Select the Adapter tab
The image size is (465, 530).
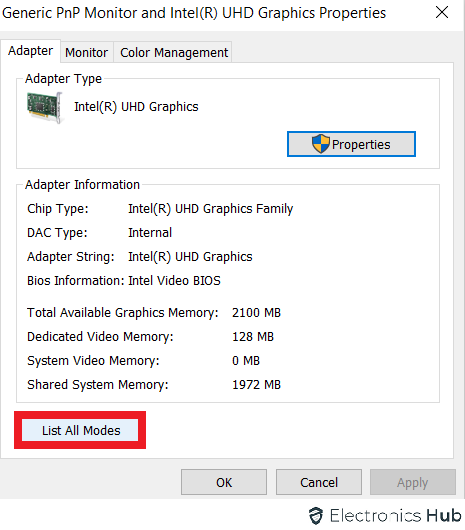(30, 51)
